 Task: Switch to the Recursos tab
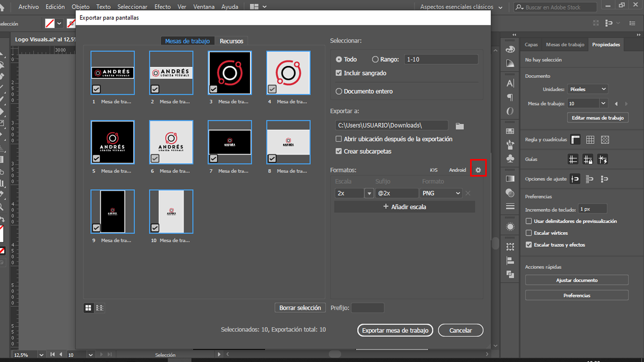point(231,41)
